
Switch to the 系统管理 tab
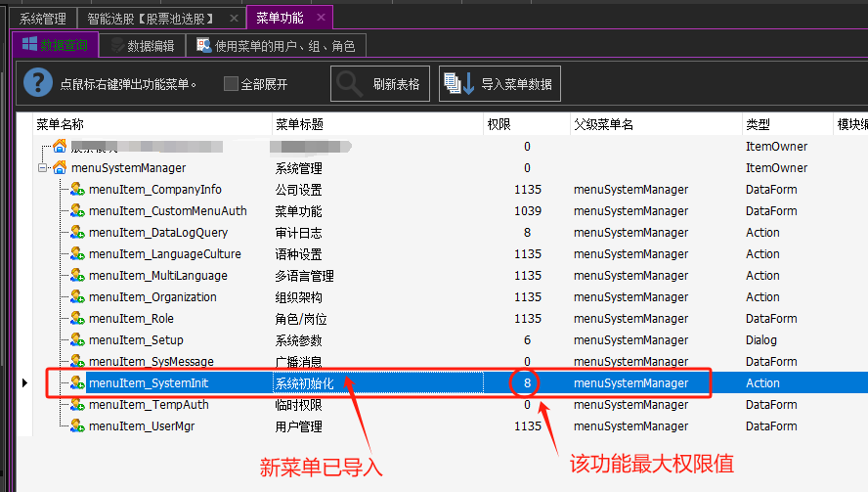pyautogui.click(x=43, y=19)
